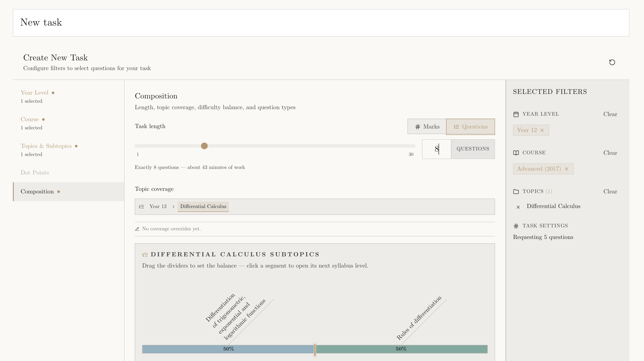Click the hash icon beside Task Settings
The width and height of the screenshot is (644, 361).
(516, 226)
